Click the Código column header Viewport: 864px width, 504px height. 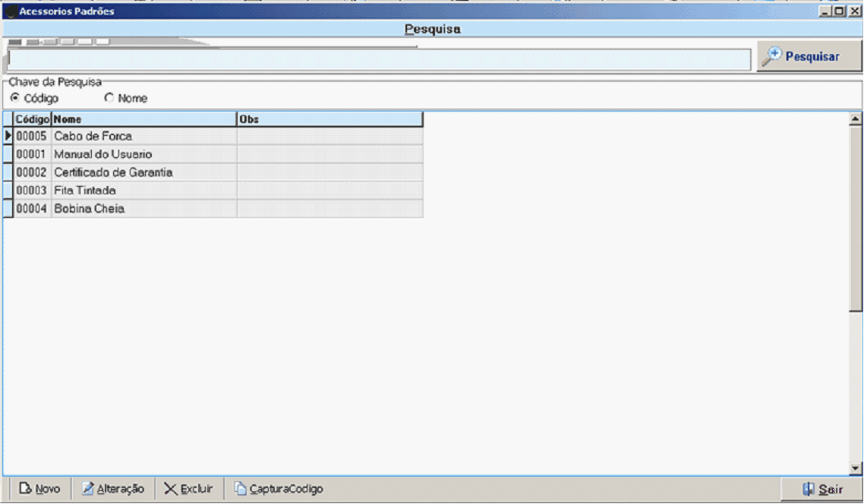32,119
